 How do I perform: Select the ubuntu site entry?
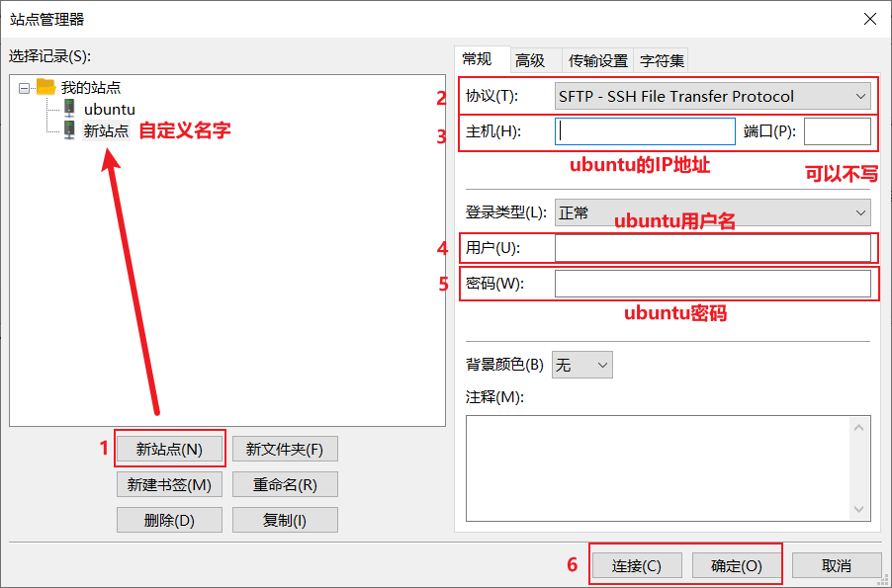click(109, 109)
